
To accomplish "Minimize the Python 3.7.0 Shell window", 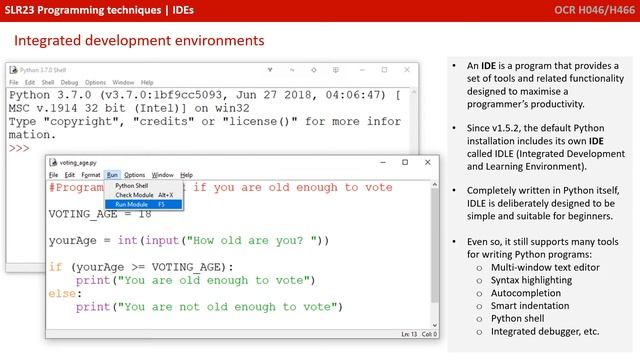I will tap(362, 70).
